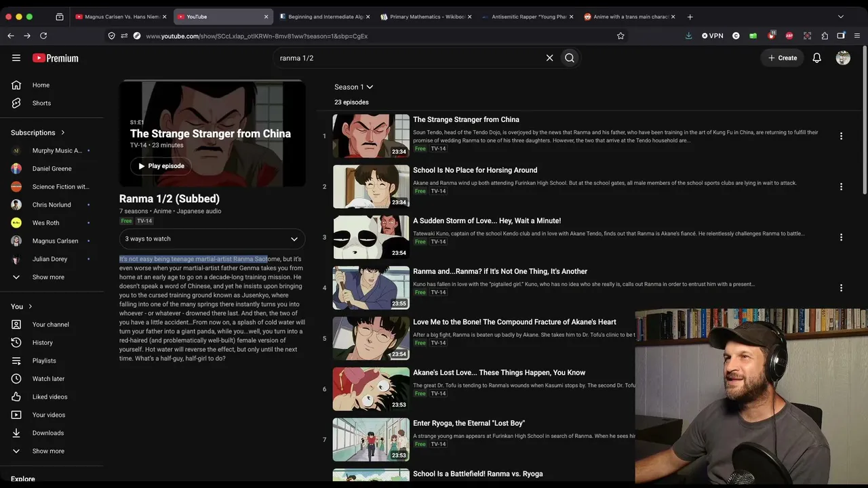Viewport: 868px width, 488px height.
Task: Submit search with the magnifier button
Action: pos(570,58)
